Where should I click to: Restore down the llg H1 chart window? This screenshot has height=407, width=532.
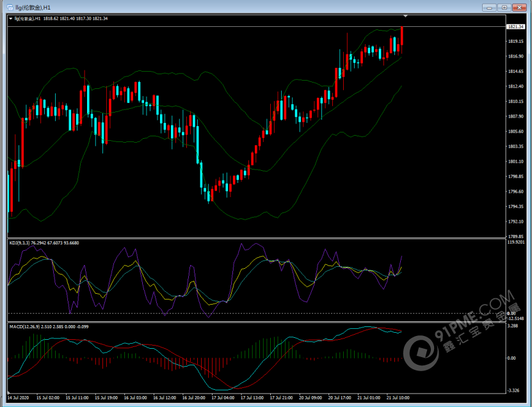[504, 8]
